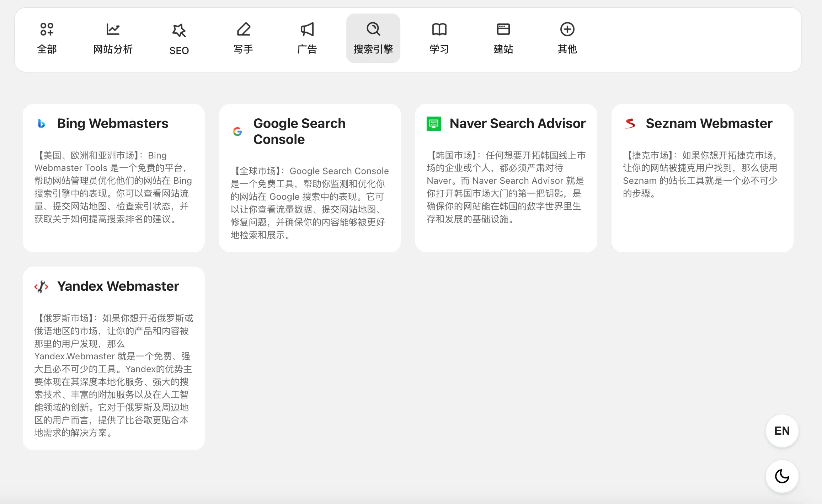Open the Yandex Webmaster title link
This screenshot has width=822, height=504.
tap(118, 286)
